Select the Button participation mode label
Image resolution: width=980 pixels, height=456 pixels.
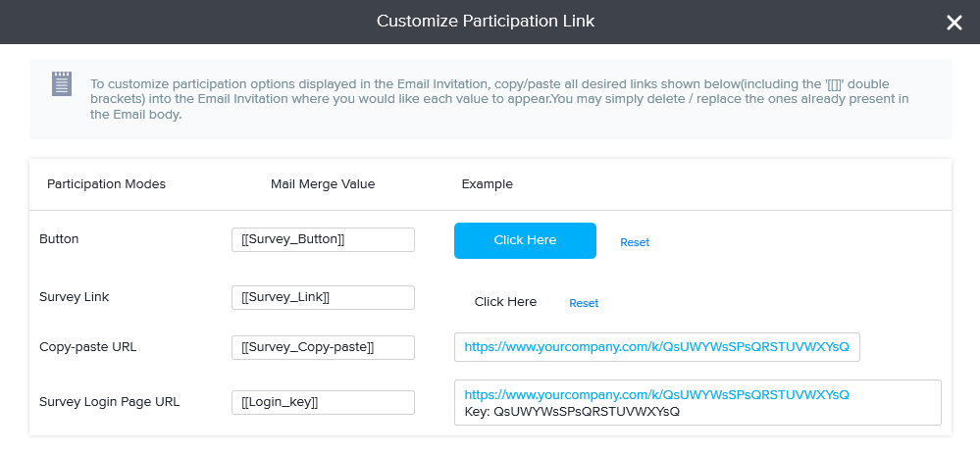59,238
